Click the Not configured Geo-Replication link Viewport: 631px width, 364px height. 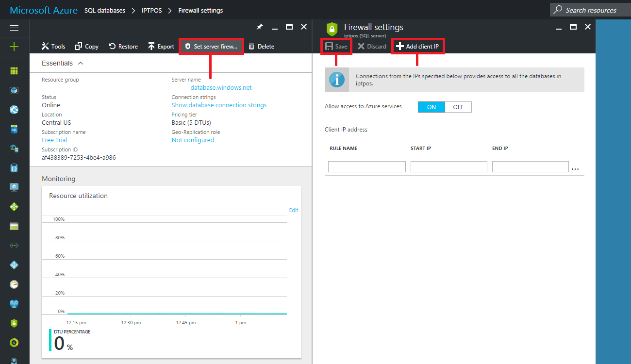(x=193, y=140)
